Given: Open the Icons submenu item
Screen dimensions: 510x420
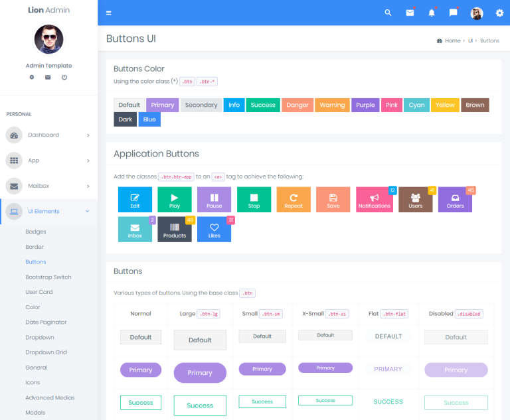Looking at the screenshot, I should click(x=33, y=383).
